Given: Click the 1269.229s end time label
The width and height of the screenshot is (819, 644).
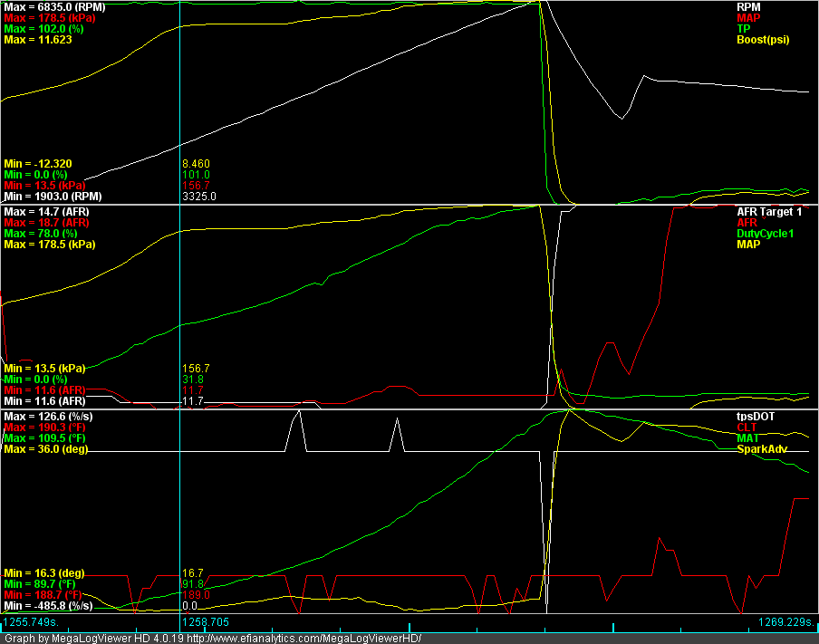Looking at the screenshot, I should [x=787, y=623].
